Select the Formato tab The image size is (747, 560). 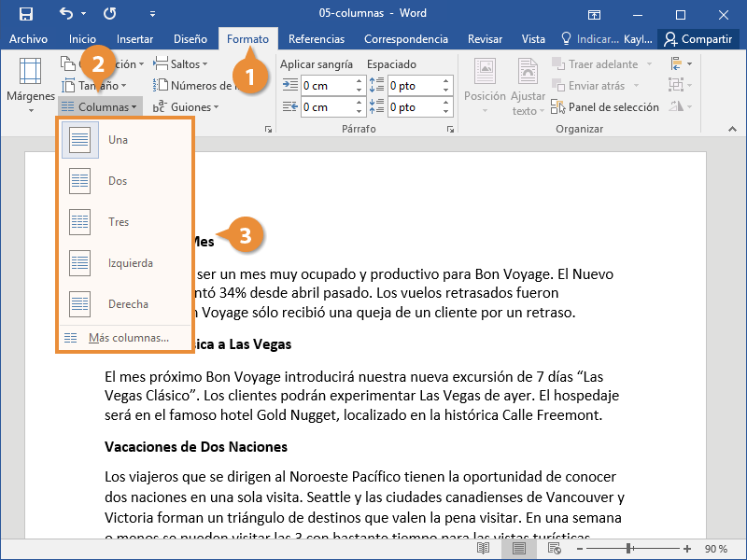point(247,39)
